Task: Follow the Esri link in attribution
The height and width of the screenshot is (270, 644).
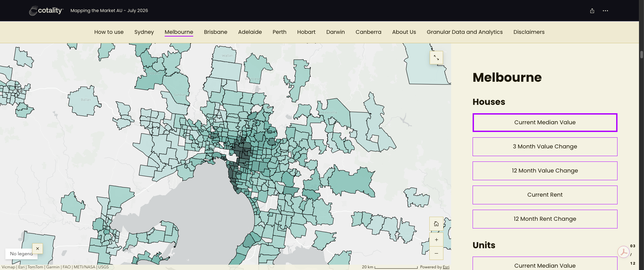Action: (446, 267)
